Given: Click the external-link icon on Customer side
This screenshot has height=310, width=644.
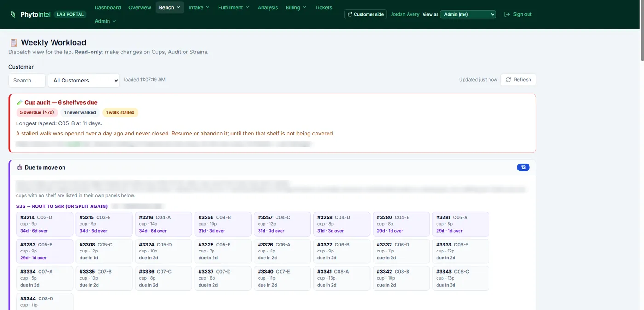Looking at the screenshot, I should (x=350, y=14).
